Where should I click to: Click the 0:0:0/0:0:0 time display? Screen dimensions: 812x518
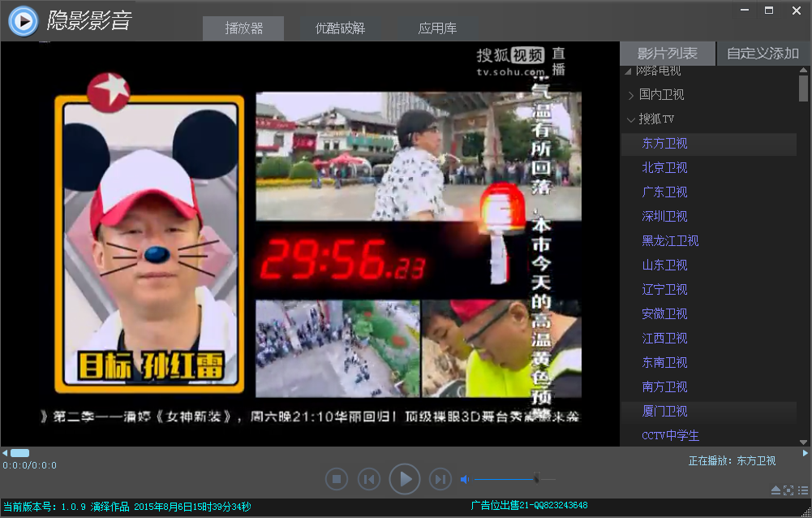[29, 465]
